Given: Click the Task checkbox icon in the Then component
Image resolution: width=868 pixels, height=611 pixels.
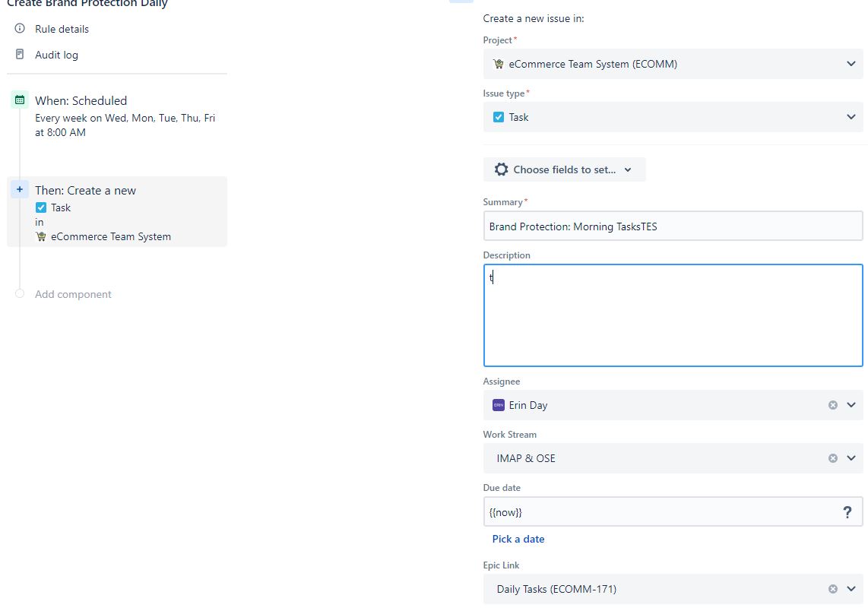Looking at the screenshot, I should tap(40, 207).
